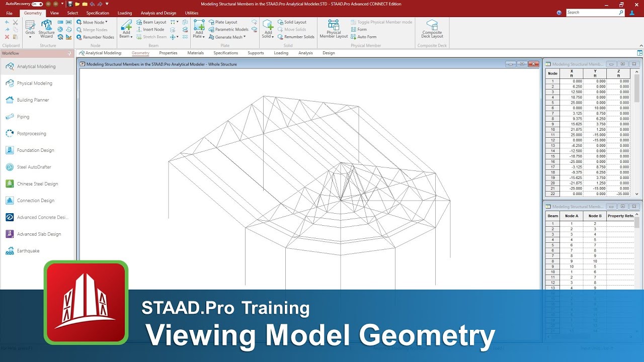Viewport: 644px width, 362px height.
Task: Open the Utilities ribbon tab
Action: (x=192, y=13)
